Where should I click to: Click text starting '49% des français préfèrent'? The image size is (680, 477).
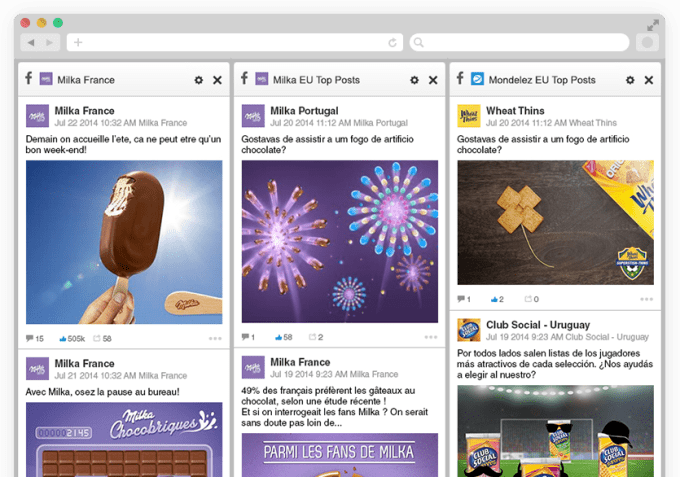tap(335, 407)
